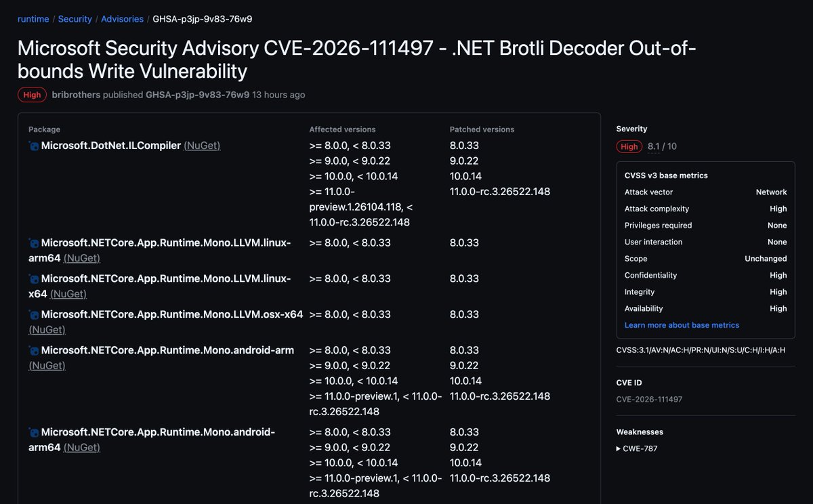This screenshot has width=813, height=504.
Task: Select CVE-2026-111497 under CVE ID
Action: pyautogui.click(x=649, y=400)
